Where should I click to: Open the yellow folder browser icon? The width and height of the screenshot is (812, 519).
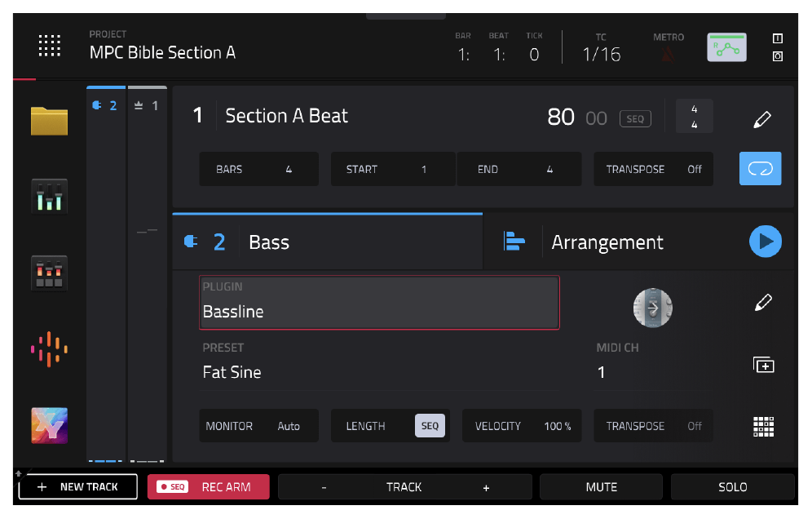[49, 121]
